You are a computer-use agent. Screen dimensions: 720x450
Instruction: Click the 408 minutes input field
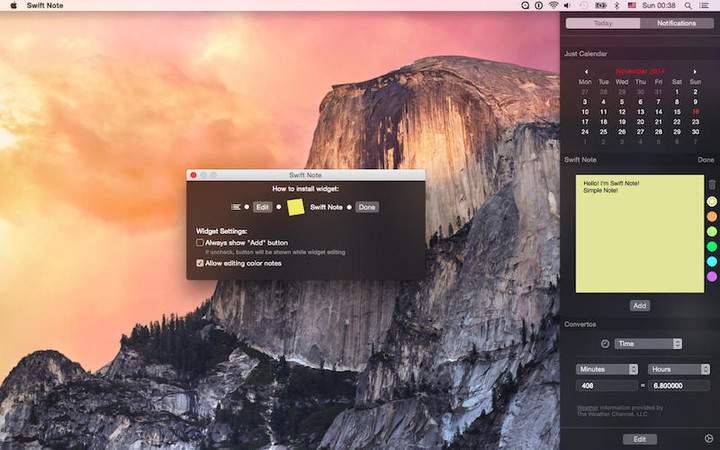point(606,385)
